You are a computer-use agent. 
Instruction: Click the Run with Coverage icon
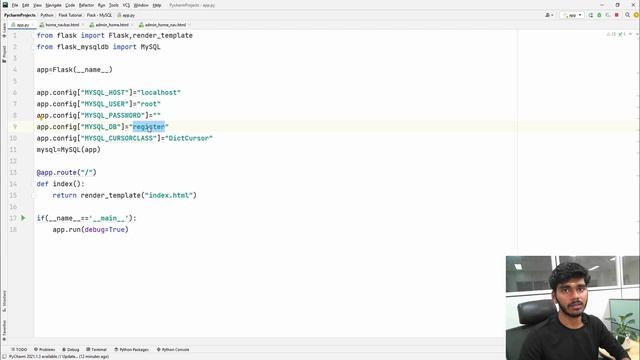[x=608, y=15]
